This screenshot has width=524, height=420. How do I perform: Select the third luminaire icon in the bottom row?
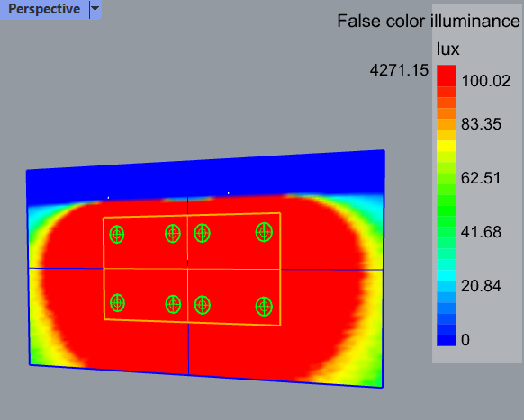(x=203, y=305)
